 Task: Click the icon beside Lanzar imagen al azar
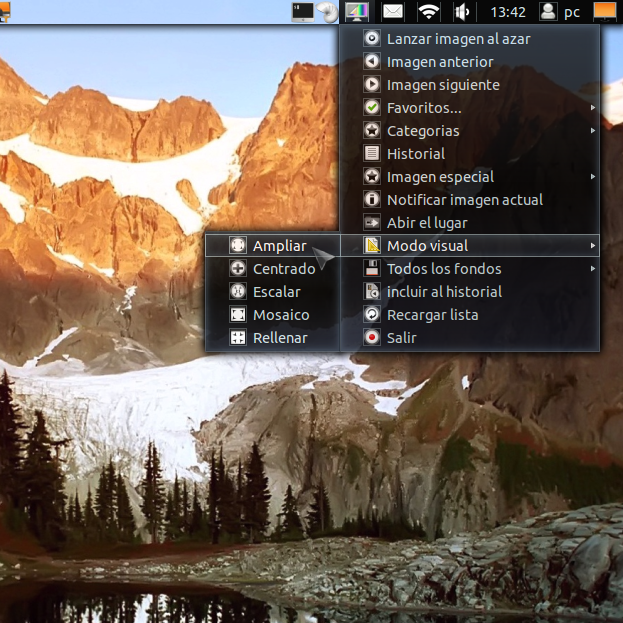372,39
